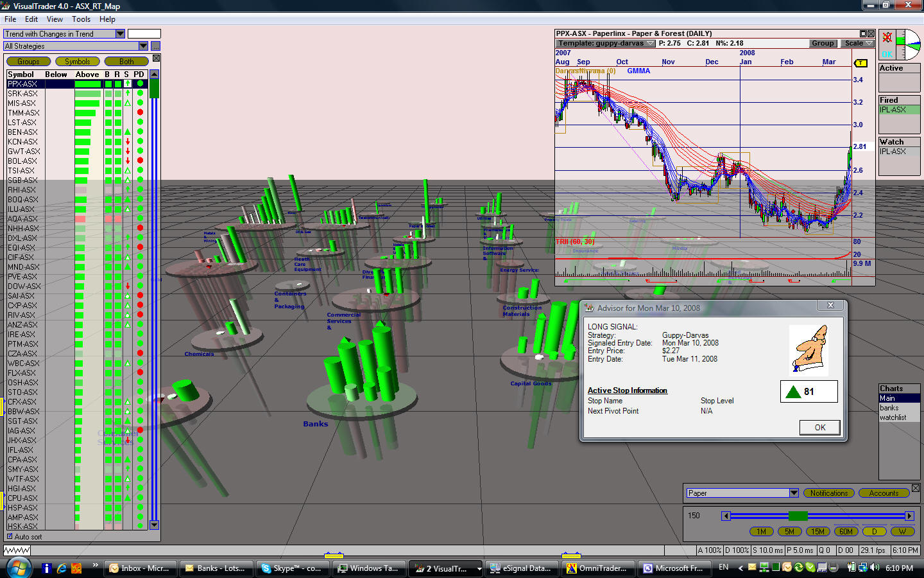Click the Notifications button

(x=829, y=493)
